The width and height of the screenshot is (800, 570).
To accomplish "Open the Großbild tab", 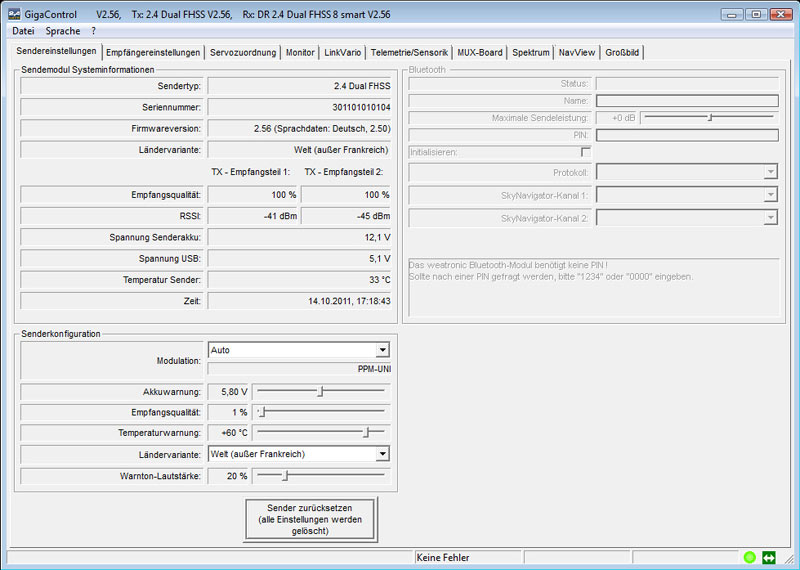I will pos(622,53).
